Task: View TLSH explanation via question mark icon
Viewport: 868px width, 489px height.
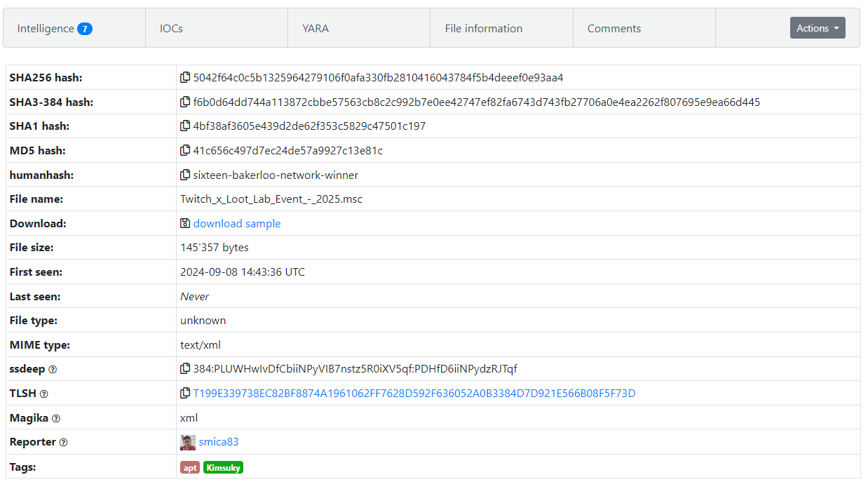Action: click(x=44, y=394)
